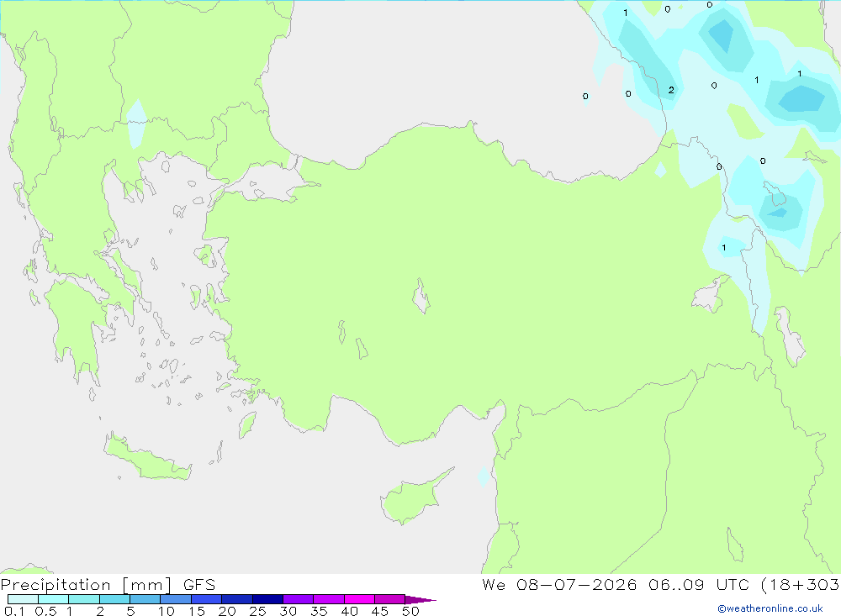The height and width of the screenshot is (616, 841).
Task: Click the 'Precipitation [mm]' title text
Action: [86, 585]
